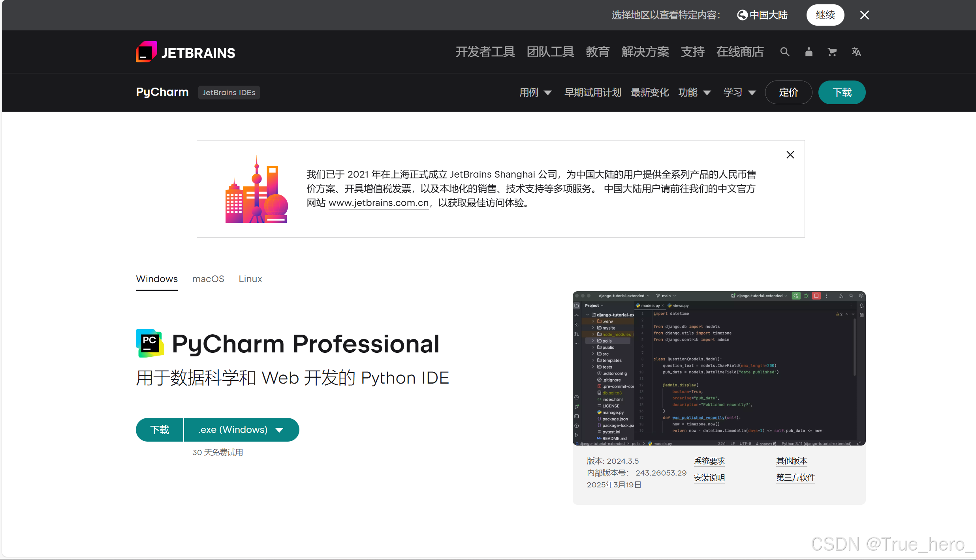Click the green 下载 download button

tap(841, 92)
